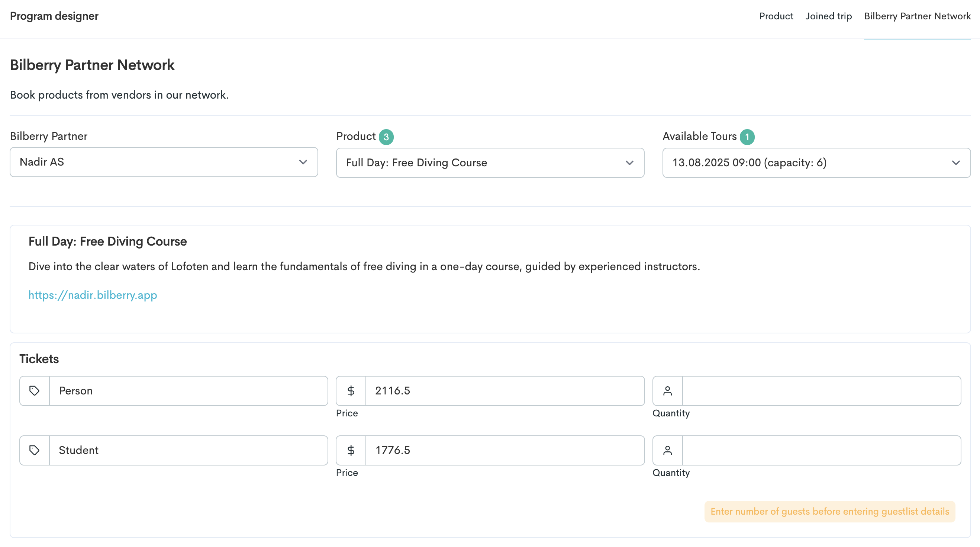Focus the Student quantity input field
980x547 pixels.
click(x=821, y=450)
